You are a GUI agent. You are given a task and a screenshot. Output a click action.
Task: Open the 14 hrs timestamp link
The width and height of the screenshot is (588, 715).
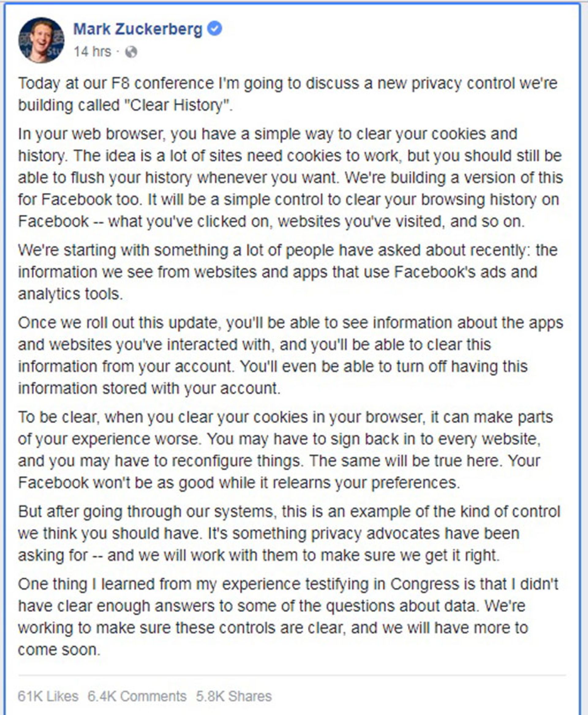point(92,52)
